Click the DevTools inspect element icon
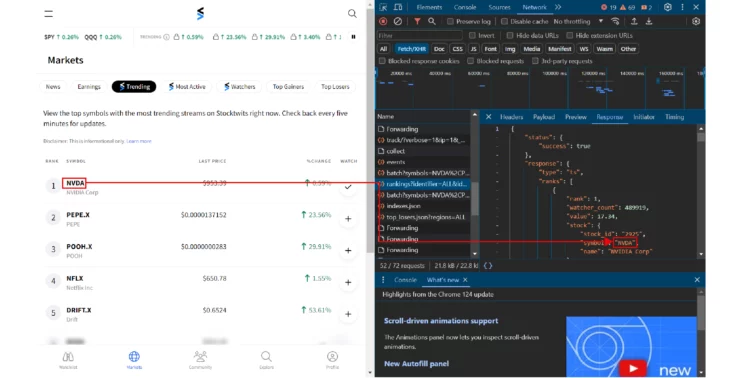This screenshot has width=744, height=378. (383, 7)
